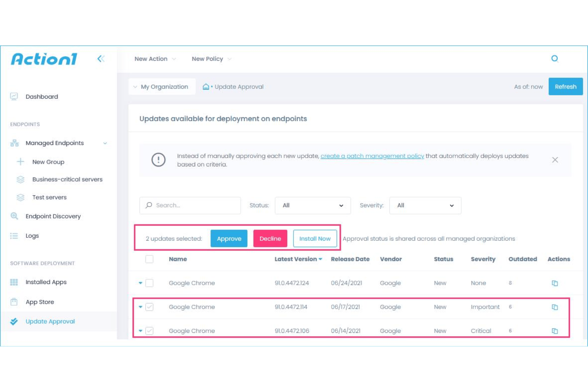The height and width of the screenshot is (392, 588).
Task: Click the plus icon next to New Group
Action: [x=21, y=162]
